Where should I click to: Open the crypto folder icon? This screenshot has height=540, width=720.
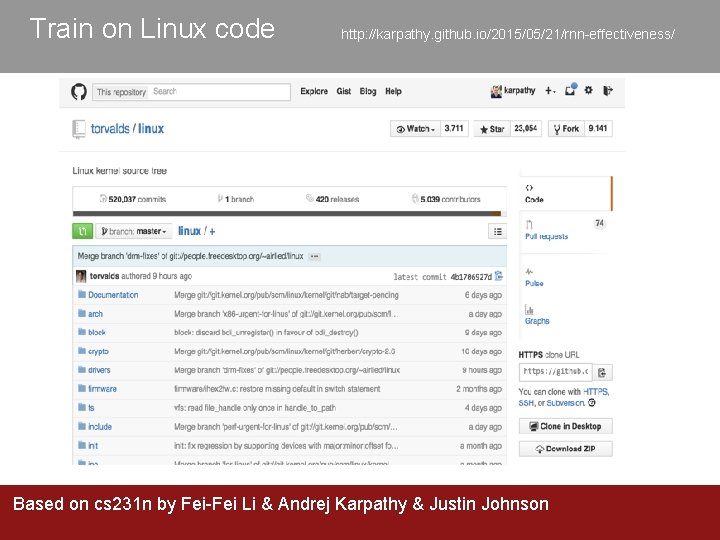[82, 351]
